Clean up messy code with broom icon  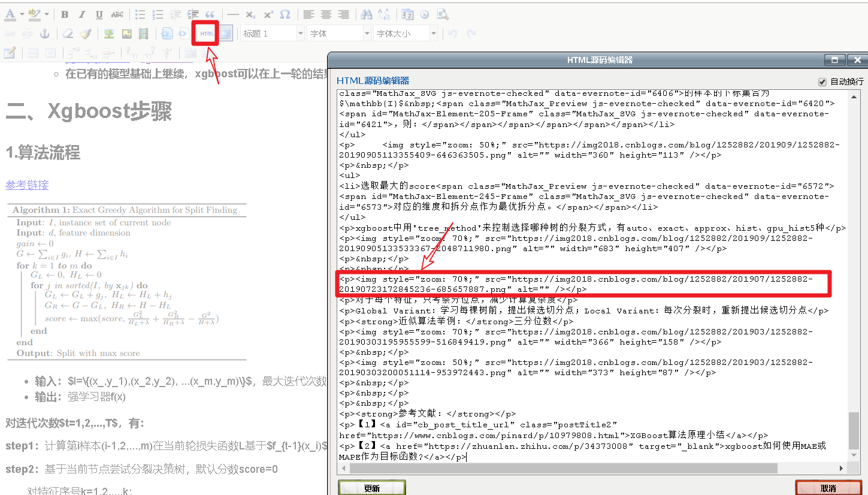point(86,34)
